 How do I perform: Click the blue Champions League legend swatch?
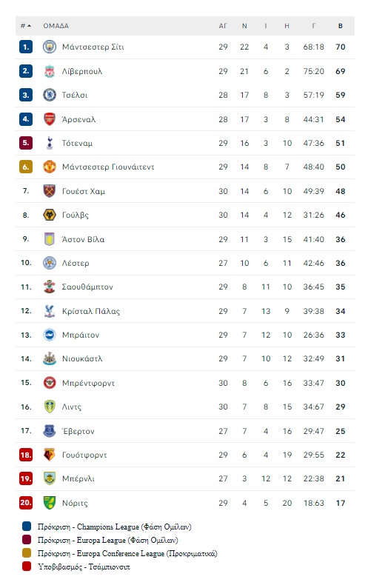(x=26, y=526)
